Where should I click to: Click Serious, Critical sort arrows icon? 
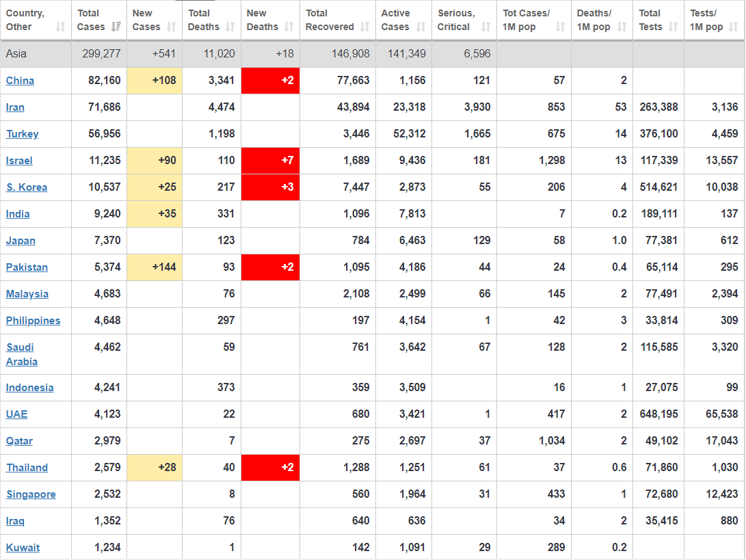pos(485,27)
